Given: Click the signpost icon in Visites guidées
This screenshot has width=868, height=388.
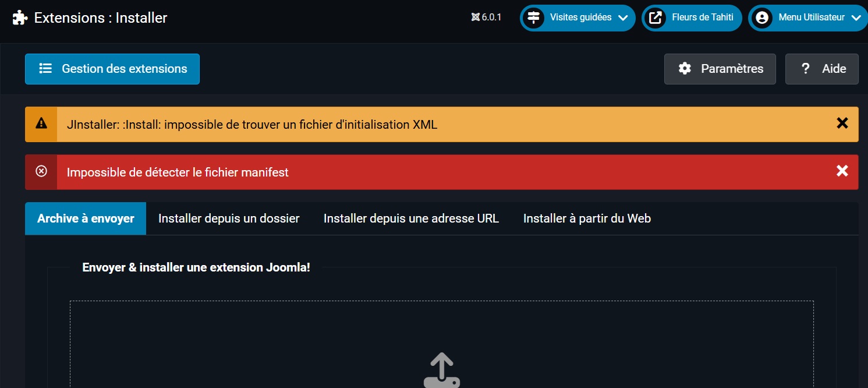Looking at the screenshot, I should click(x=534, y=18).
